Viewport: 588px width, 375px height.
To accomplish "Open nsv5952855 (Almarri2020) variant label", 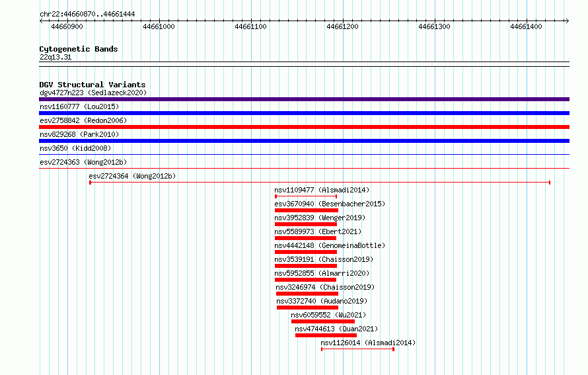I will coord(322,273).
